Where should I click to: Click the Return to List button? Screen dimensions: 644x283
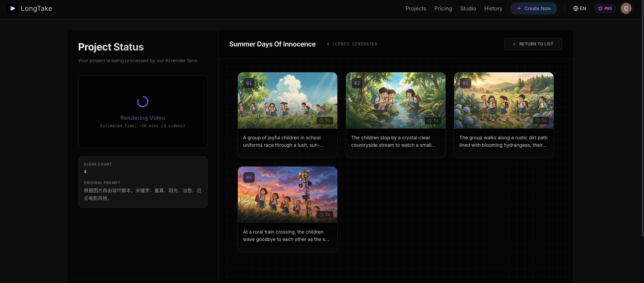point(533,44)
